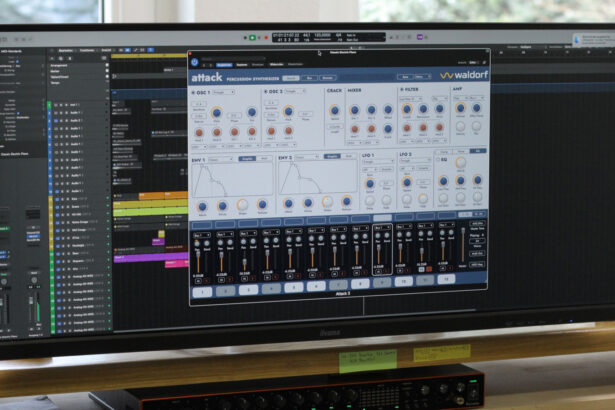Toggle the Arrangement global track checkbox
Viewport: 615px width, 410px height.
click(x=107, y=66)
